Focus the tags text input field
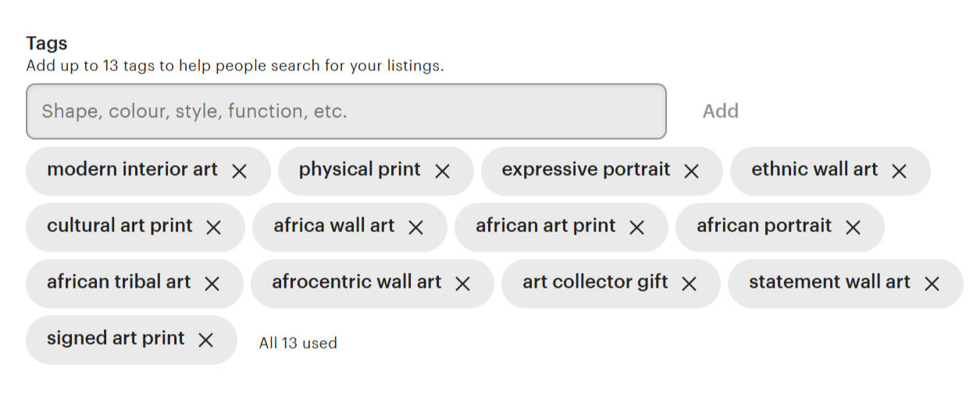 (x=346, y=111)
